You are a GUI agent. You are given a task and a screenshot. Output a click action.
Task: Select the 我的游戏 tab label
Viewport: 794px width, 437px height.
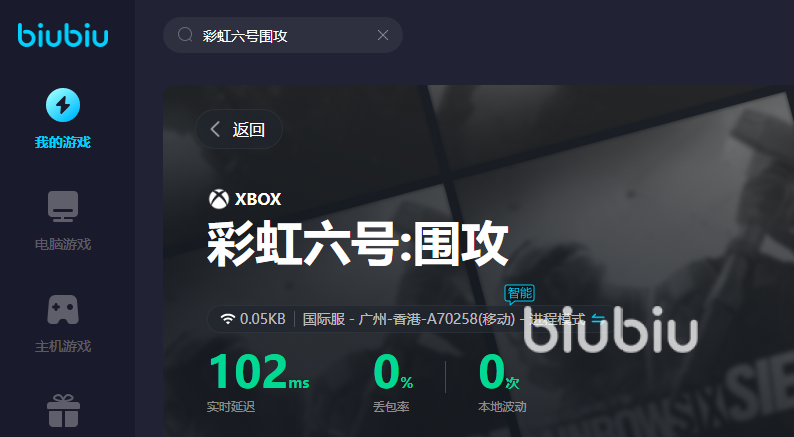(x=63, y=142)
